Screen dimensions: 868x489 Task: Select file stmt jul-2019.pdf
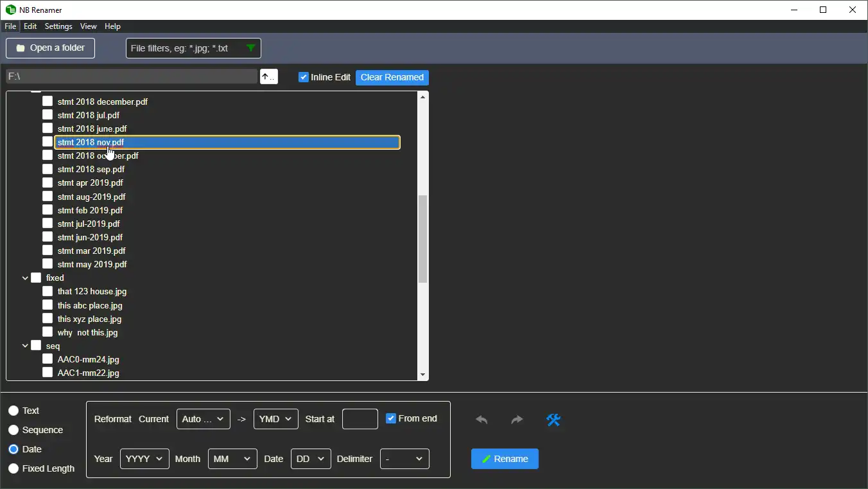coord(89,224)
